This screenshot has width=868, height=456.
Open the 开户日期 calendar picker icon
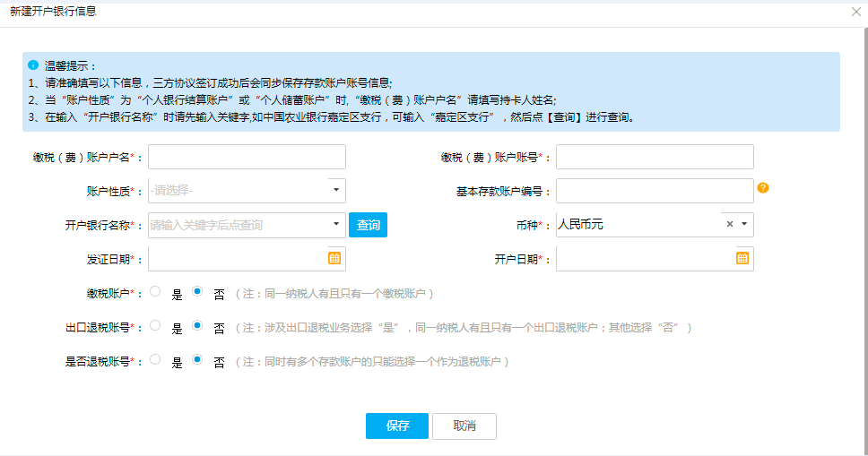tap(742, 258)
